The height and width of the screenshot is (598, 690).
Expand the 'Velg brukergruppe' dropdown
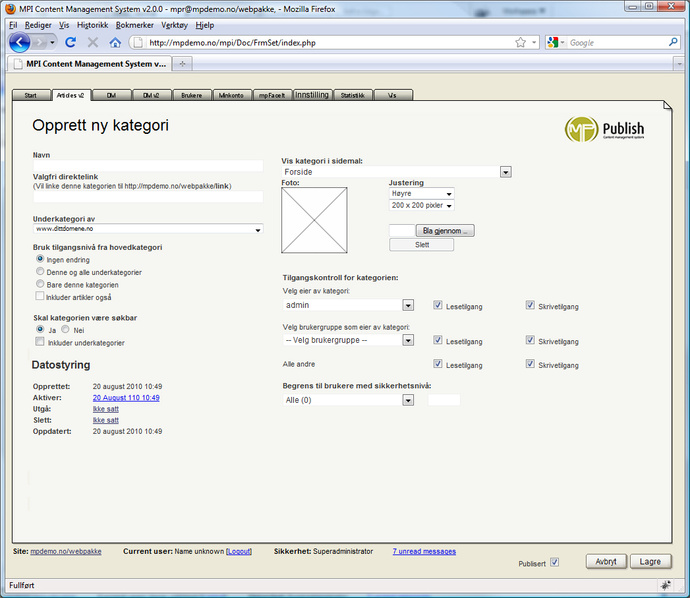tap(408, 340)
